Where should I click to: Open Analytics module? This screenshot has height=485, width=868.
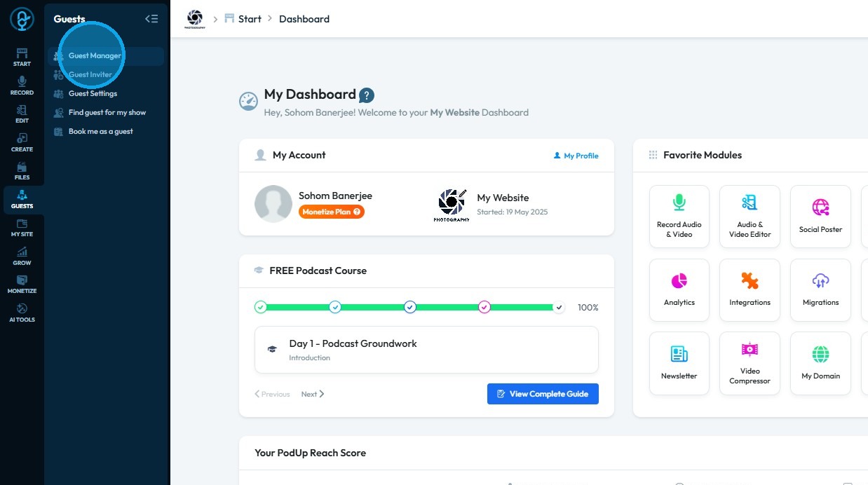(x=679, y=290)
